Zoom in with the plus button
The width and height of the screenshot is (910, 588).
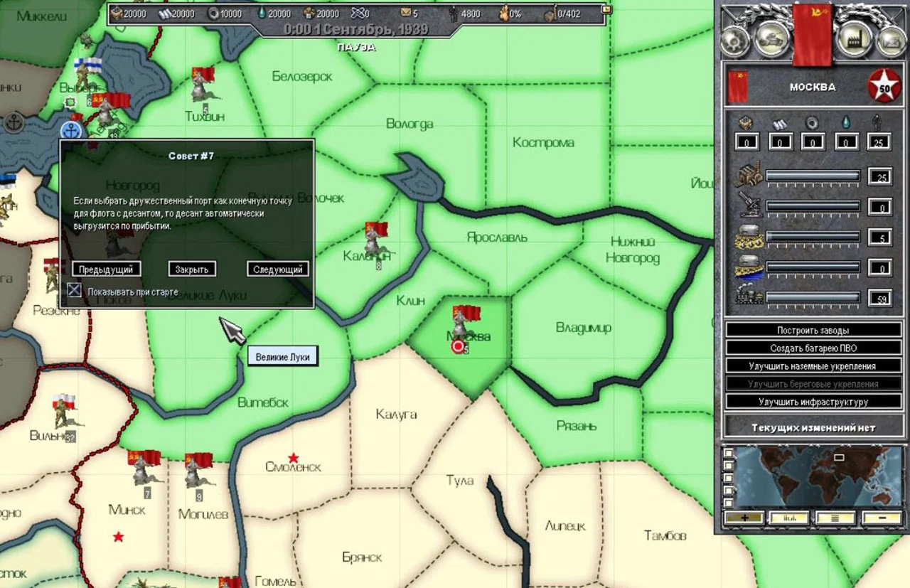point(744,518)
